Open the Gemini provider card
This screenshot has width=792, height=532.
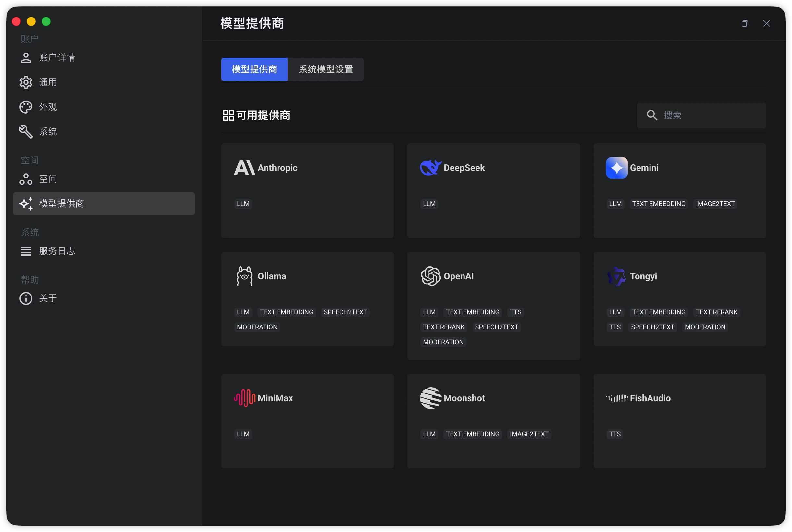(680, 191)
